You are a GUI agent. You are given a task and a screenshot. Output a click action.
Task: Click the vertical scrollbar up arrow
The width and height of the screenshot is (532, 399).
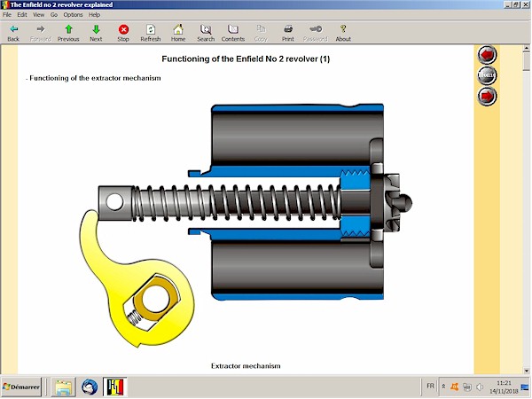tap(527, 48)
